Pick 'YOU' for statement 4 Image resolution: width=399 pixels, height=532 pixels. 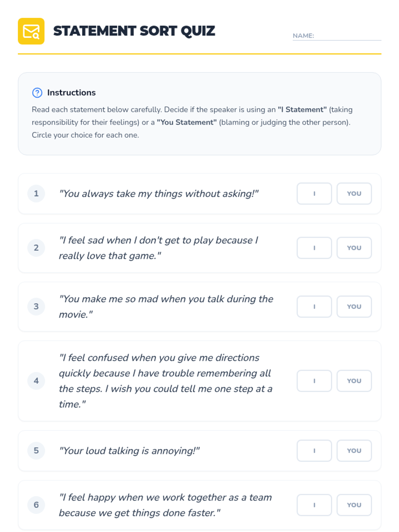coord(354,381)
